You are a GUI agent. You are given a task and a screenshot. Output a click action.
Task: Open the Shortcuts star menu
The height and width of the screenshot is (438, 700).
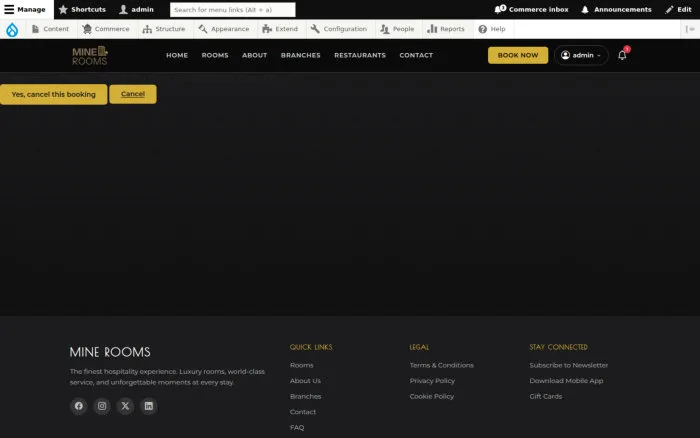coord(82,9)
